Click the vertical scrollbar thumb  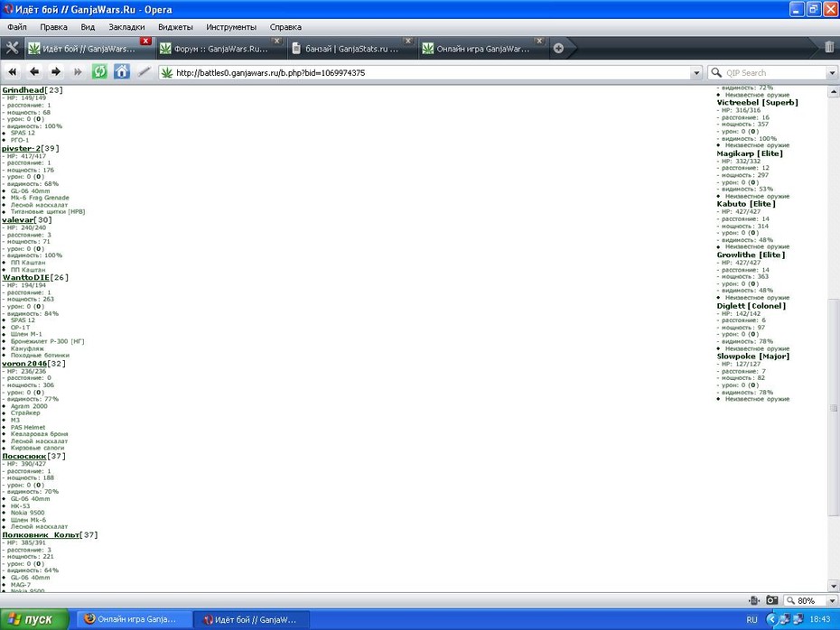(833, 407)
